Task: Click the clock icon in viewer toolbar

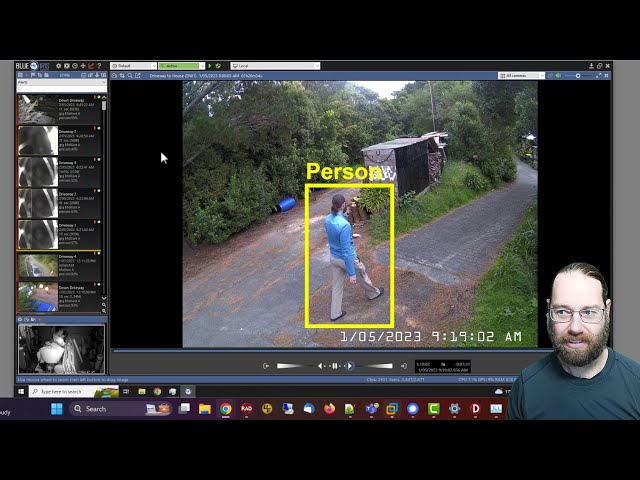Action: [114, 76]
